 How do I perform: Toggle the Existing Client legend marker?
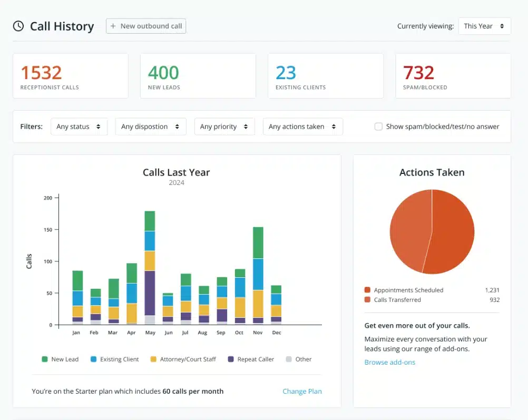coord(94,359)
